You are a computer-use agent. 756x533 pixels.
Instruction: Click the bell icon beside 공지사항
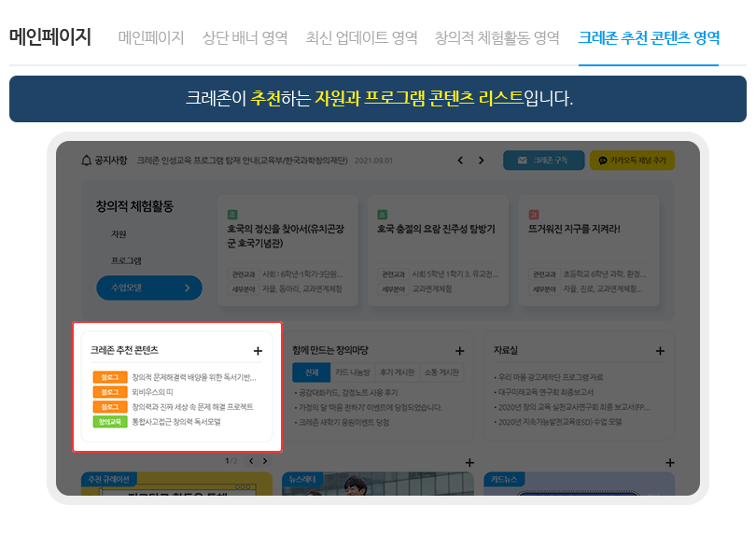(87, 161)
